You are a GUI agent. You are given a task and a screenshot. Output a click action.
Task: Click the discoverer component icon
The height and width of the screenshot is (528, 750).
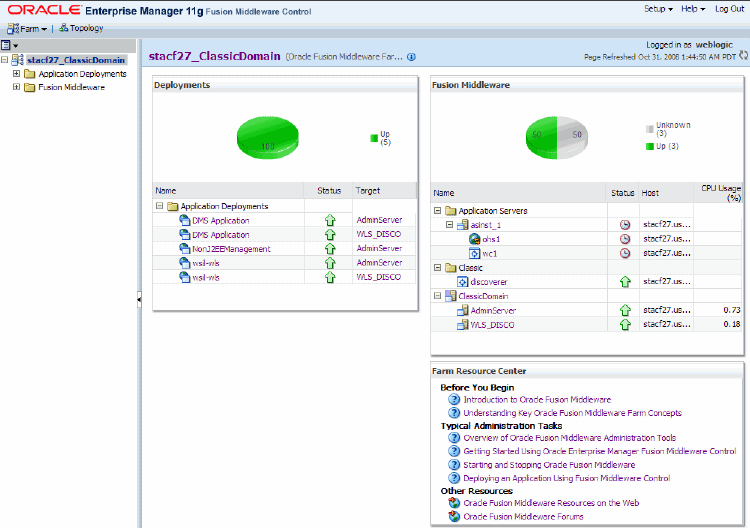(x=463, y=282)
